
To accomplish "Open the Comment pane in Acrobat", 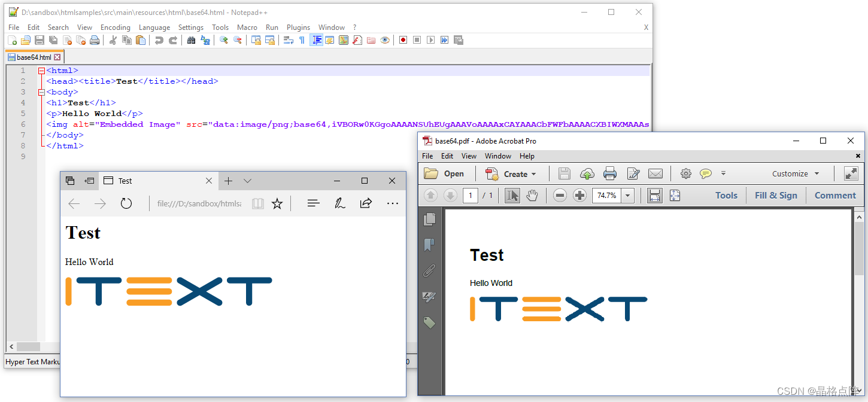I will (835, 196).
